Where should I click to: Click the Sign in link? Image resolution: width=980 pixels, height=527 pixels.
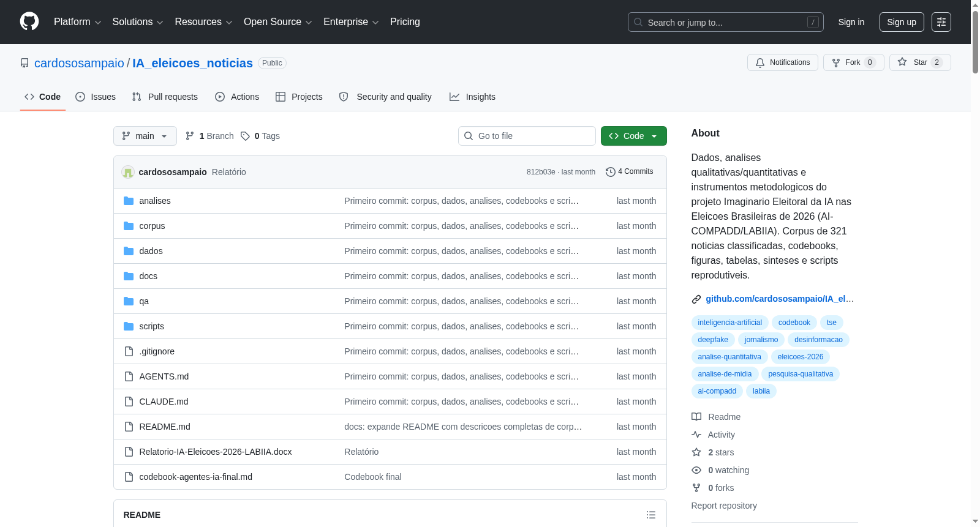(x=851, y=22)
